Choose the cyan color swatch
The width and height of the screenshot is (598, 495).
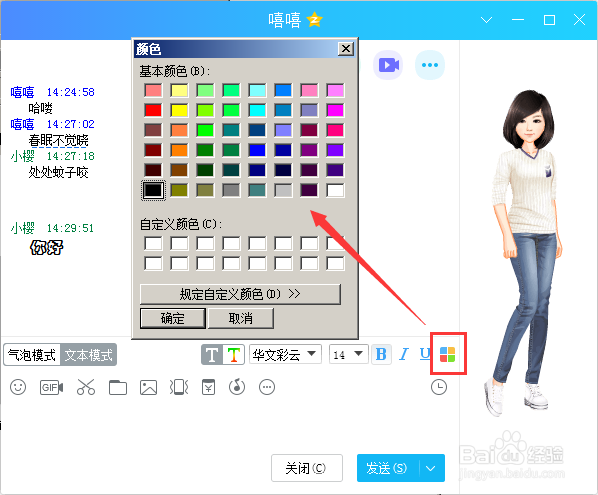257,110
